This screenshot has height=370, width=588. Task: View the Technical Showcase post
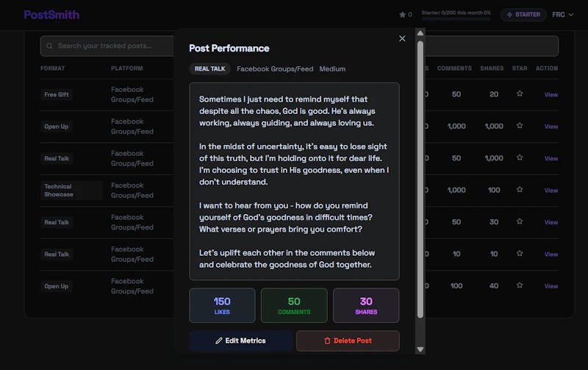tap(551, 191)
